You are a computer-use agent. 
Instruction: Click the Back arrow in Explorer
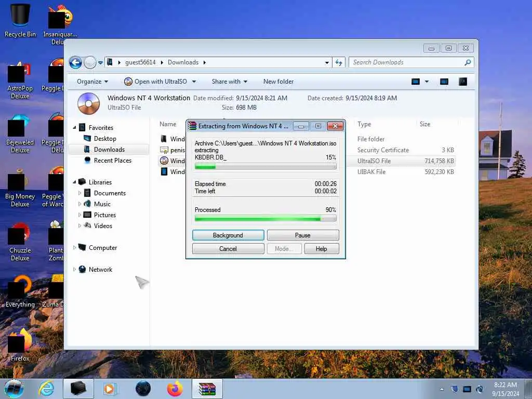pos(75,62)
